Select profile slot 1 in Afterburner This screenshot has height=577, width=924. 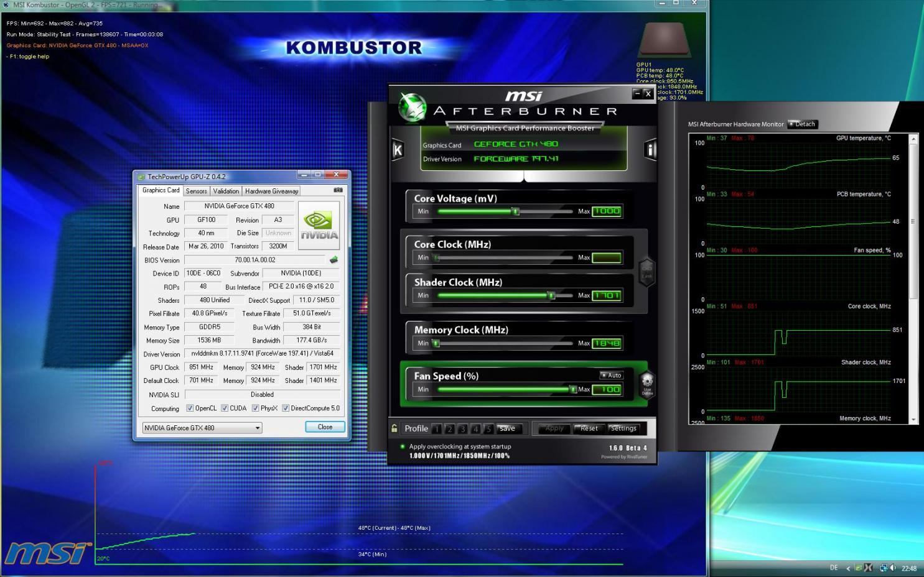pos(437,429)
